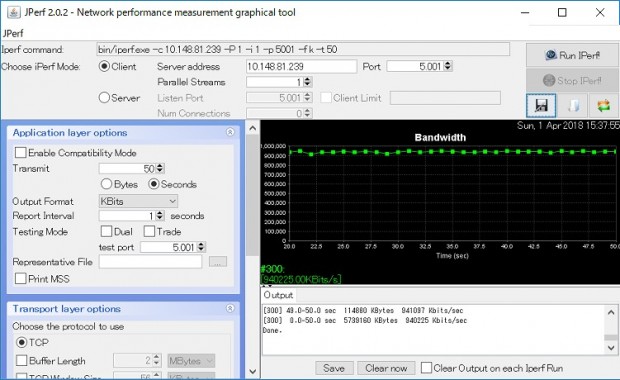Select Bytes transmit unit
The width and height of the screenshot is (620, 380).
(x=106, y=184)
